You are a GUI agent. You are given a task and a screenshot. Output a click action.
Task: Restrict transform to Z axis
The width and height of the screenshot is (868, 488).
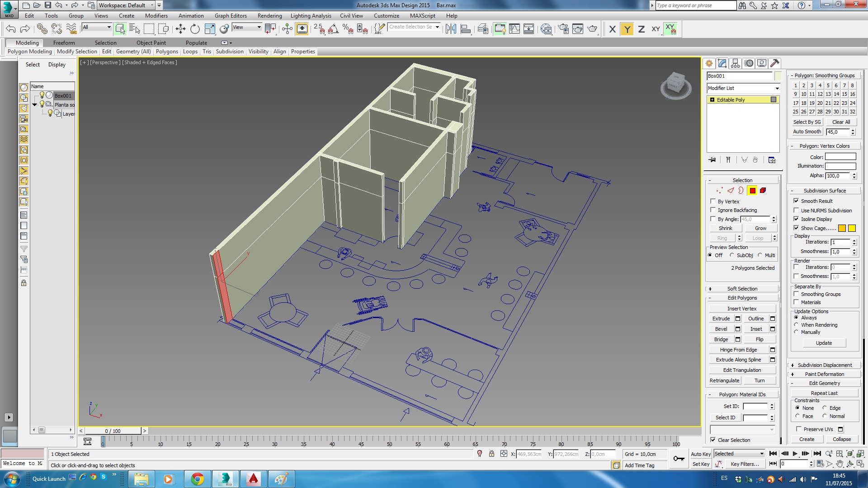click(x=641, y=29)
